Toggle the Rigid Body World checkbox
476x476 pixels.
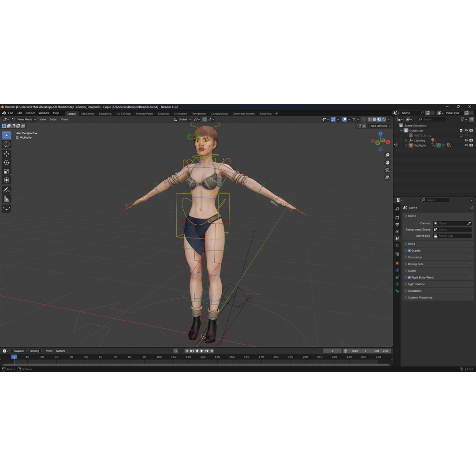[x=409, y=278]
